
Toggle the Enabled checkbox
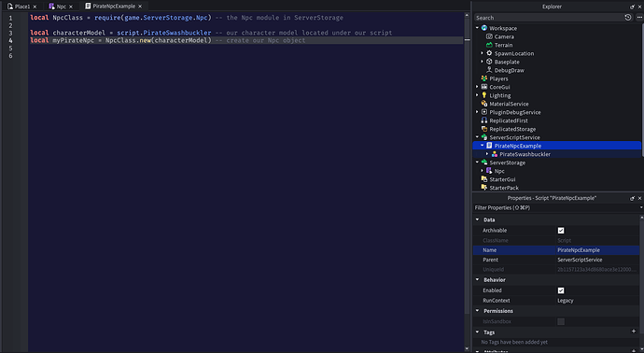[x=561, y=290]
